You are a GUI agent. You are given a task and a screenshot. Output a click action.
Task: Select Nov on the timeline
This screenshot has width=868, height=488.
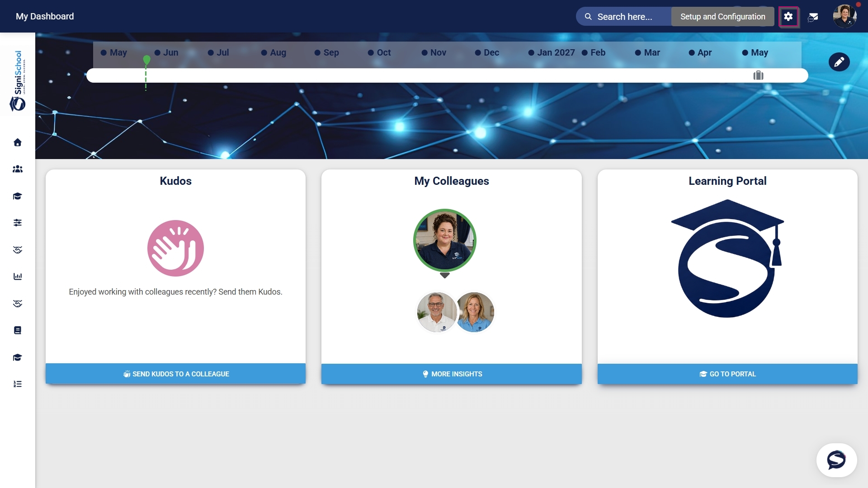point(434,52)
